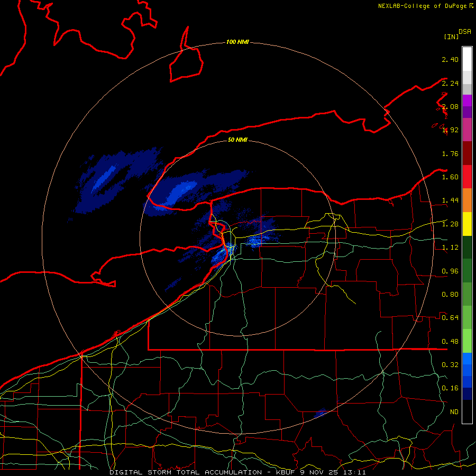Click the KBUF 9 NOV 25 13:11 timestamp
Image resolution: width=476 pixels, height=476 pixels.
click(x=321, y=472)
